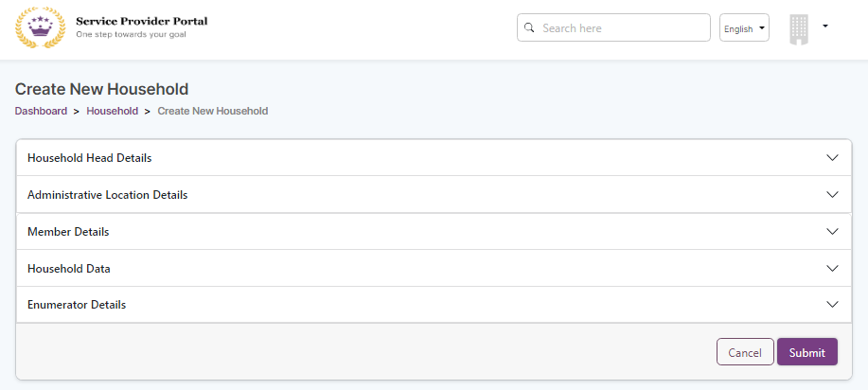Go to Dashboard via breadcrumb
Viewport: 868px width, 390px height.
coord(41,111)
